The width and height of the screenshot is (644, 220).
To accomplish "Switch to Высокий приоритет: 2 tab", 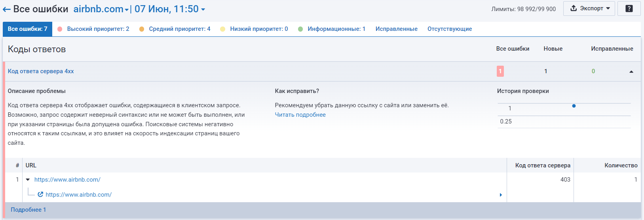I will [93, 29].
